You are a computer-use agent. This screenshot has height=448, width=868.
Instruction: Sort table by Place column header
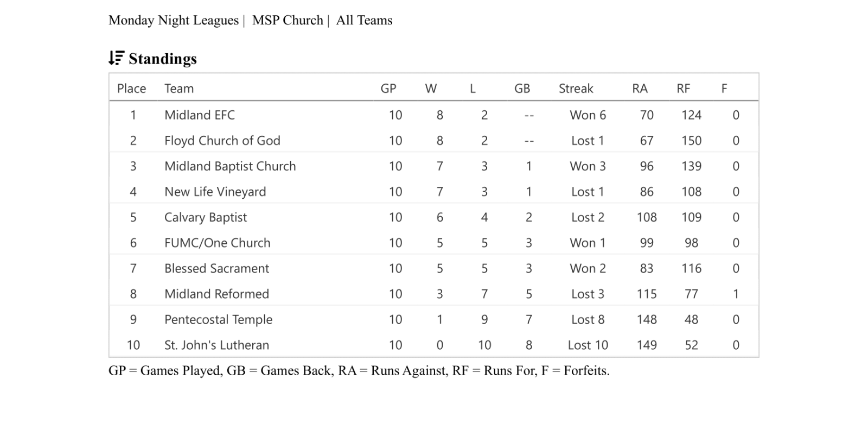coord(131,89)
